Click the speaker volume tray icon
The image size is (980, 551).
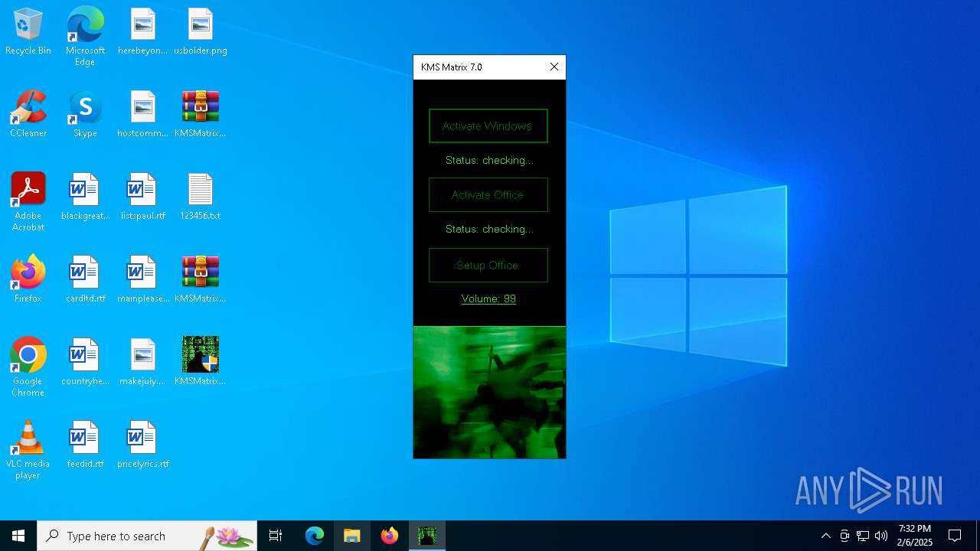pyautogui.click(x=881, y=536)
